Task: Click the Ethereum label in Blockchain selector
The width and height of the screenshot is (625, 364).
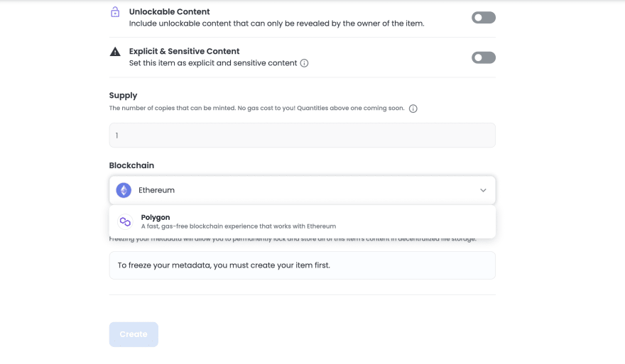Action: 156,190
